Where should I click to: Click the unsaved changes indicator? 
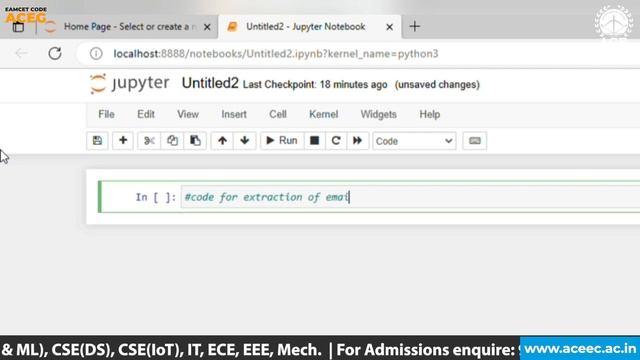point(437,84)
